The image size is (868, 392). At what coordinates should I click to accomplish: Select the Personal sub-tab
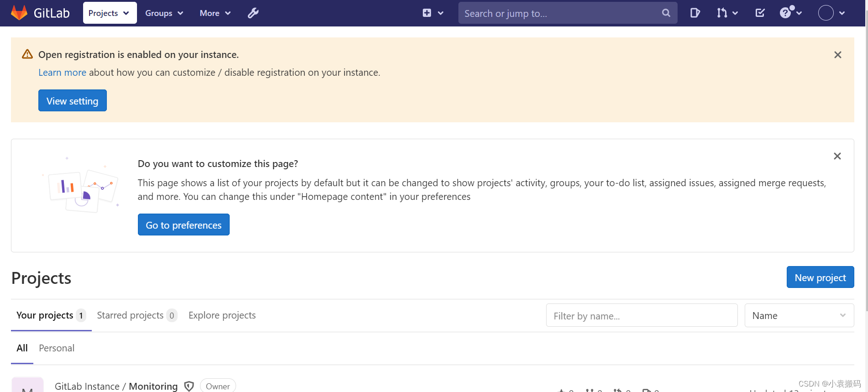tap(57, 348)
